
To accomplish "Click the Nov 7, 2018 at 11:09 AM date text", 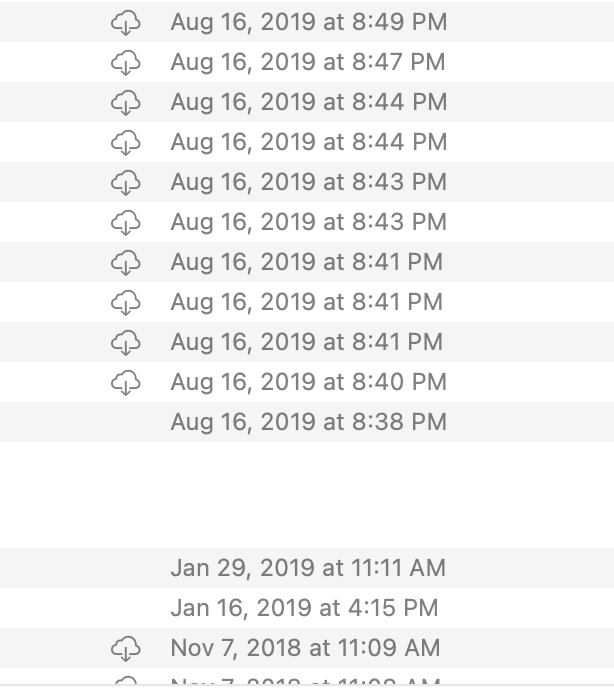I will pos(305,648).
